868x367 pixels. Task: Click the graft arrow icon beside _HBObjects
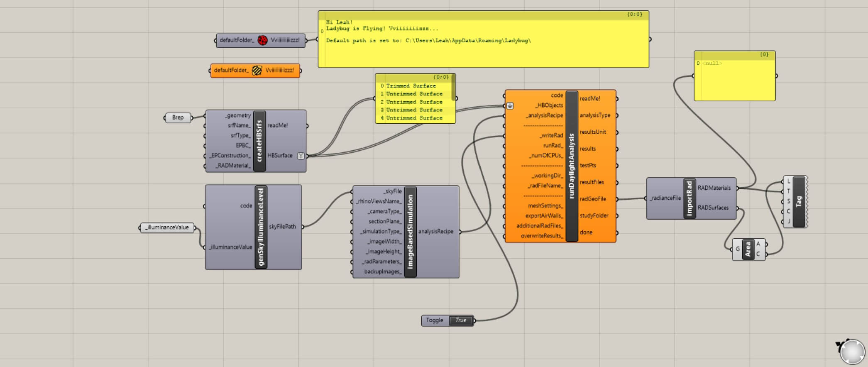[510, 106]
